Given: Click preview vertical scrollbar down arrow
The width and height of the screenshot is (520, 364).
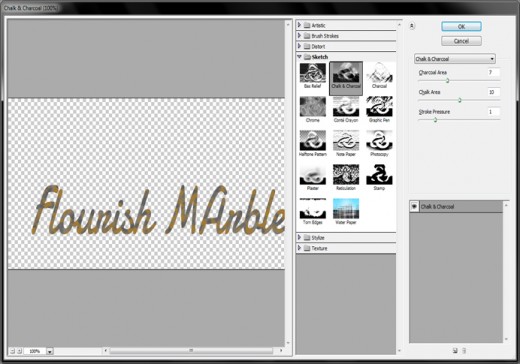Looking at the screenshot, I should 288,343.
